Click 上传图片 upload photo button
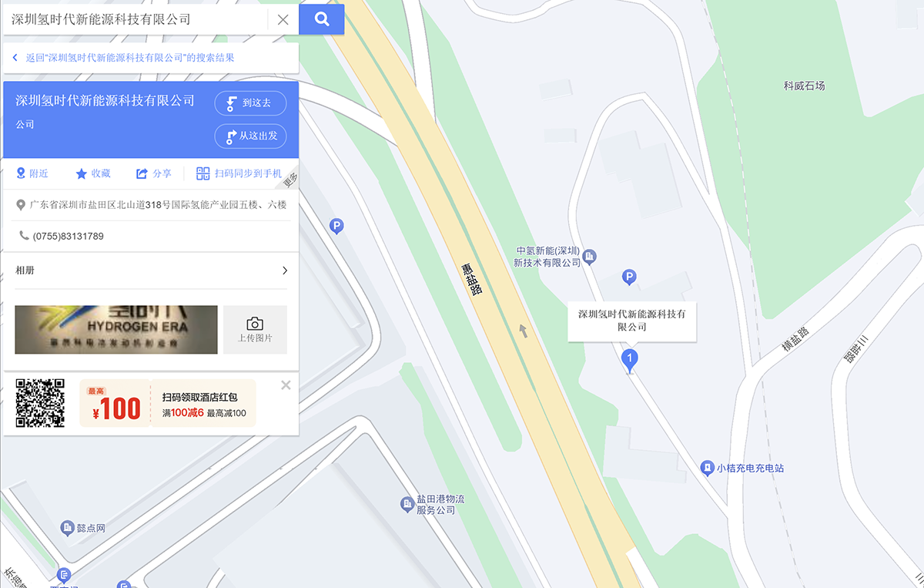 tap(255, 330)
